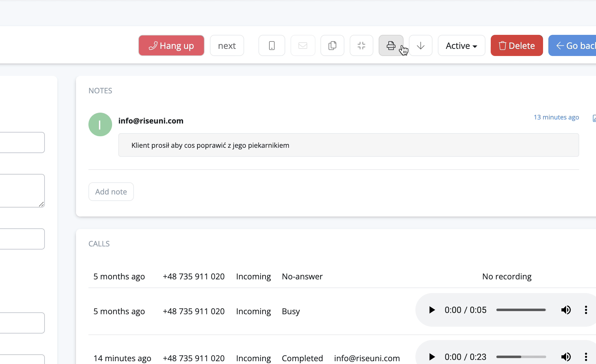Play the 0:05 Busy call recording
Screen dimensions: 596x364
432,310
